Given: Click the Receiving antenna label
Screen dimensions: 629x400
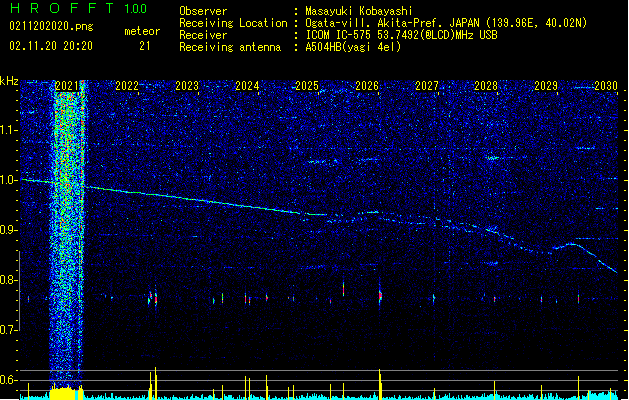Looking at the screenshot, I should [230, 47].
